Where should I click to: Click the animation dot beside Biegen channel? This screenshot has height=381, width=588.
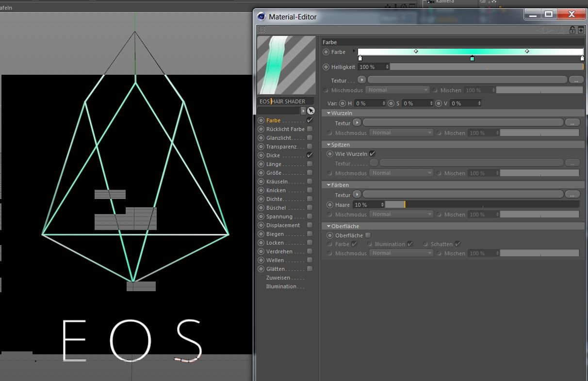[261, 234]
